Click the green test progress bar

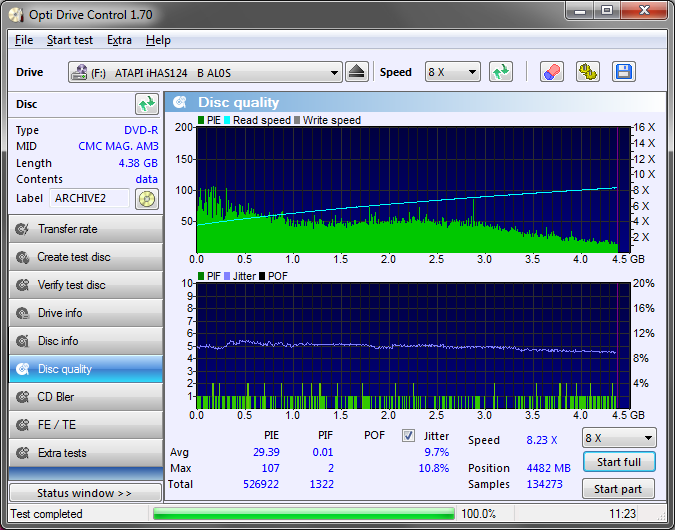click(303, 514)
